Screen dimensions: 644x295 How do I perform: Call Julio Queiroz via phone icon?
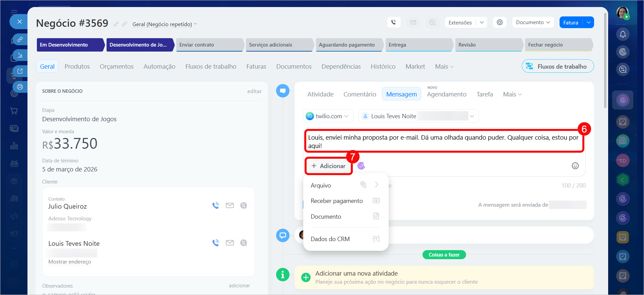(215, 206)
